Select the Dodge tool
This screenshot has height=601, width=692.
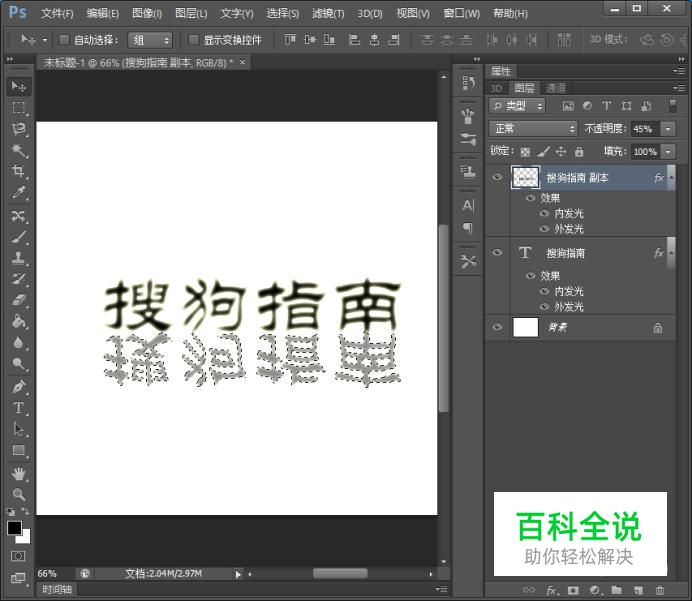(18, 364)
